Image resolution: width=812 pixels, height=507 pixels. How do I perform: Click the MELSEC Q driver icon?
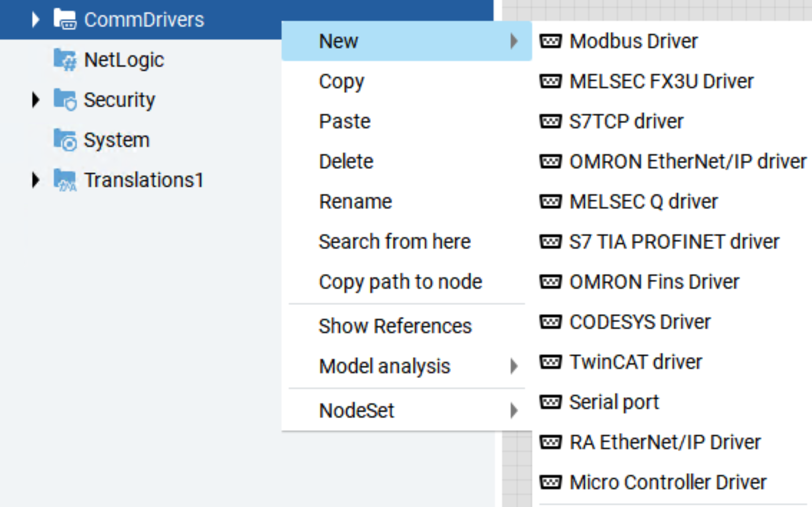tap(550, 202)
